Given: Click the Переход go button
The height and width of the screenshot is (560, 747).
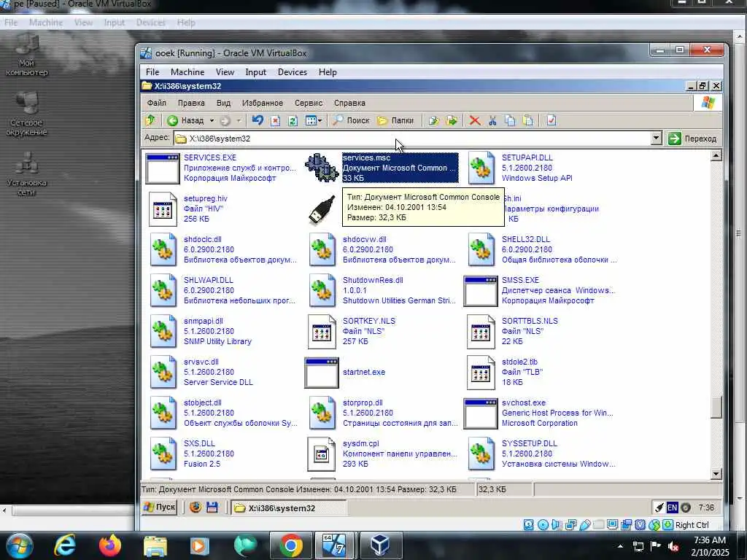Looking at the screenshot, I should tap(693, 139).
